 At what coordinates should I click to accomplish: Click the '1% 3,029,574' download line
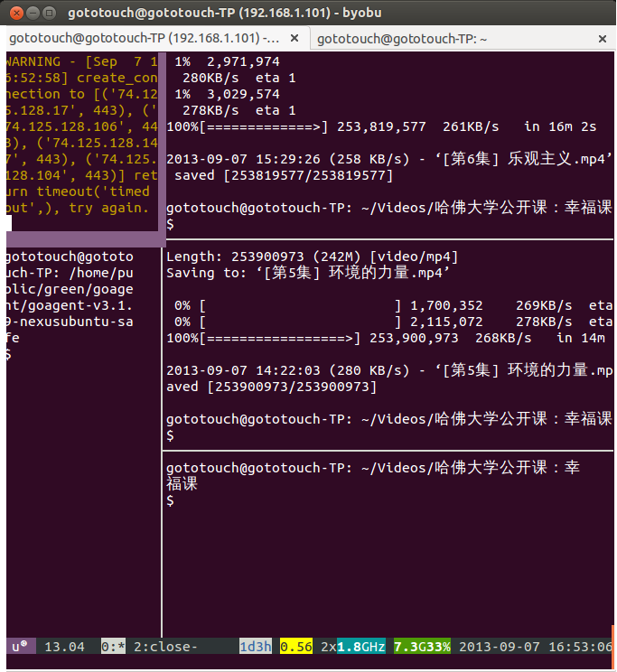[x=227, y=94]
